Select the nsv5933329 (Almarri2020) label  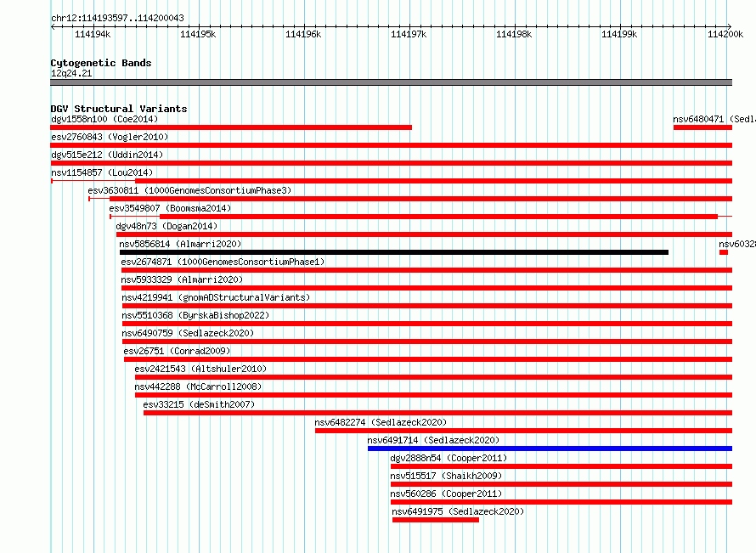click(182, 279)
